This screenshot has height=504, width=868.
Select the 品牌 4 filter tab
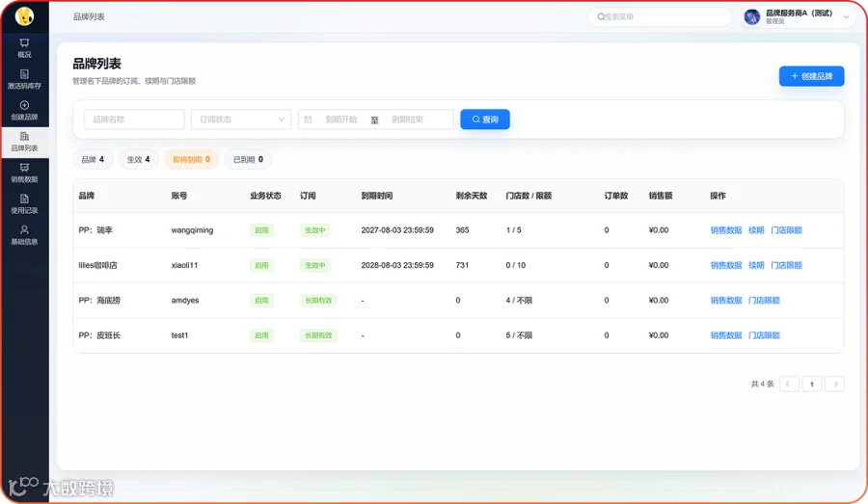tap(93, 159)
